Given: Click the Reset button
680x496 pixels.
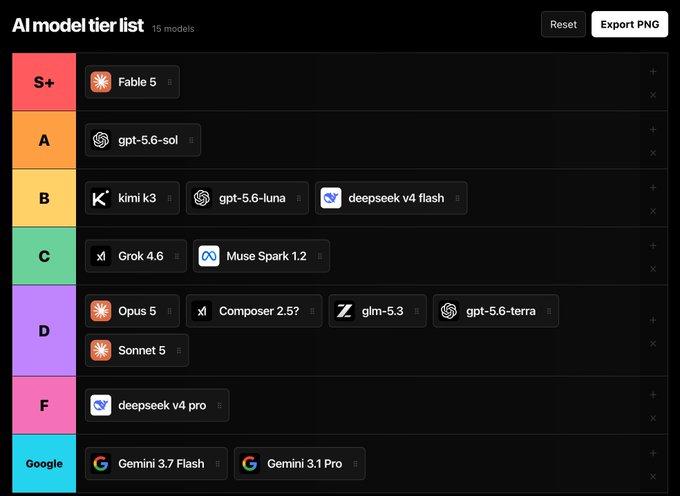Looking at the screenshot, I should click(563, 24).
